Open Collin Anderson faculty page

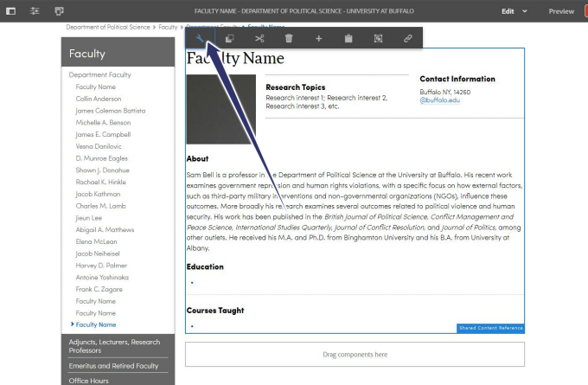99,99
